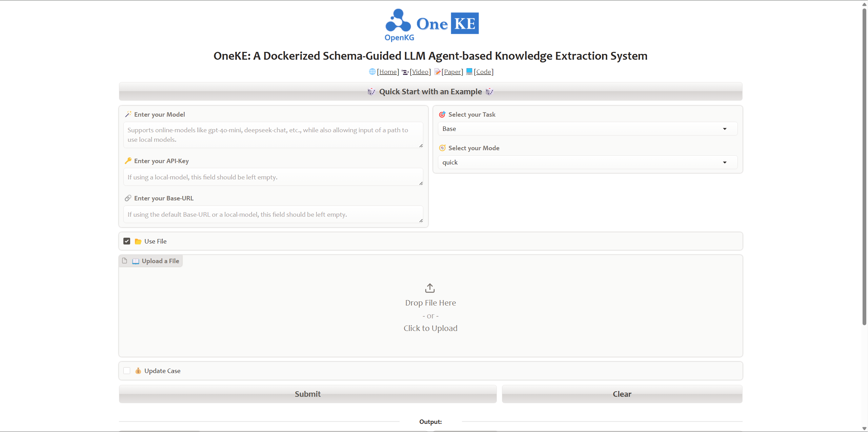Open the Select your Mode dropdown
This screenshot has height=432, width=868.
(x=587, y=162)
